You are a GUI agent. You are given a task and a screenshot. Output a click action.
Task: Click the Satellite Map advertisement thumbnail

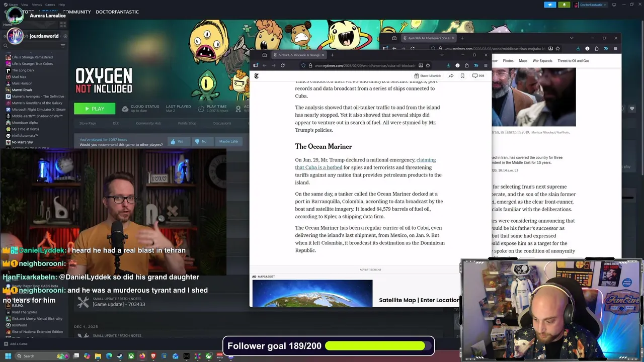coord(312,293)
